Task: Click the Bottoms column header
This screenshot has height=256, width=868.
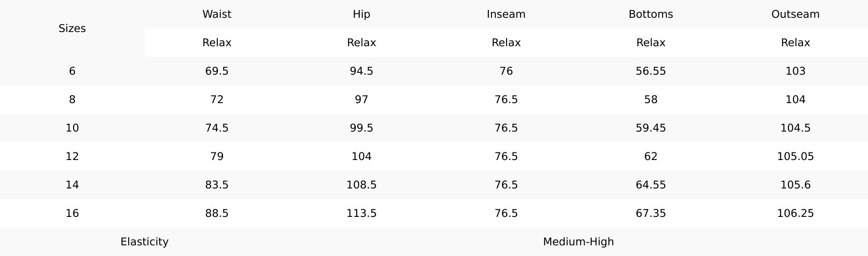Action: pyautogui.click(x=651, y=14)
